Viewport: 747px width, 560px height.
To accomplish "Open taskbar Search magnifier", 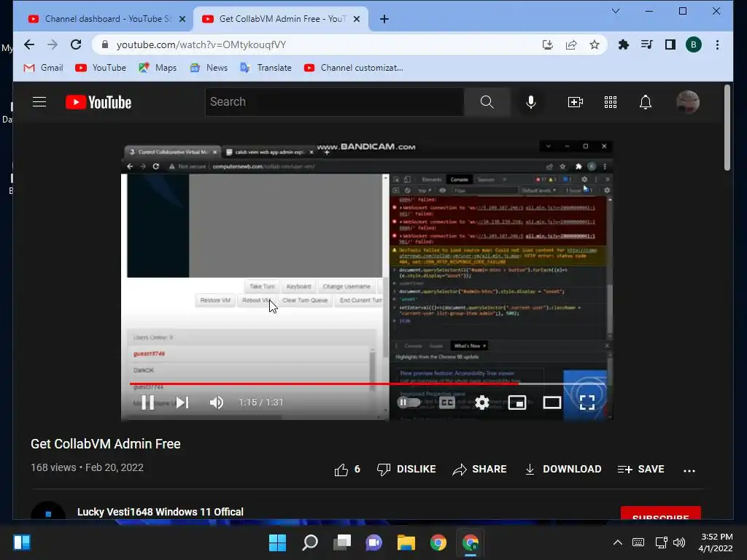I will [309, 542].
